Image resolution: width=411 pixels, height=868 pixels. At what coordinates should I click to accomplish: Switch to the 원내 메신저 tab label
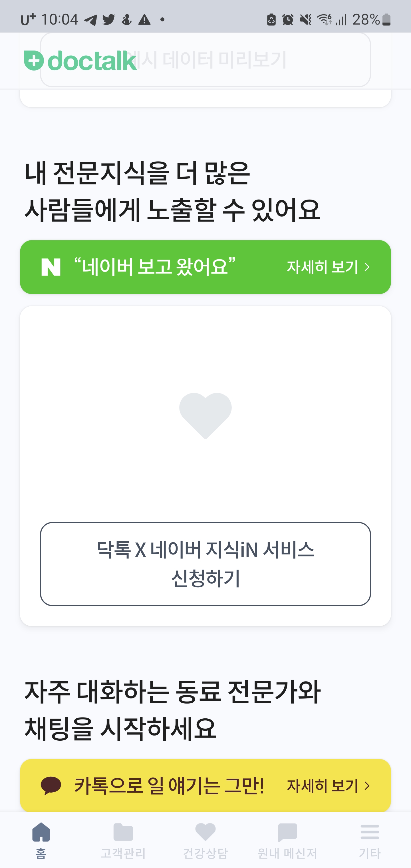click(x=287, y=853)
